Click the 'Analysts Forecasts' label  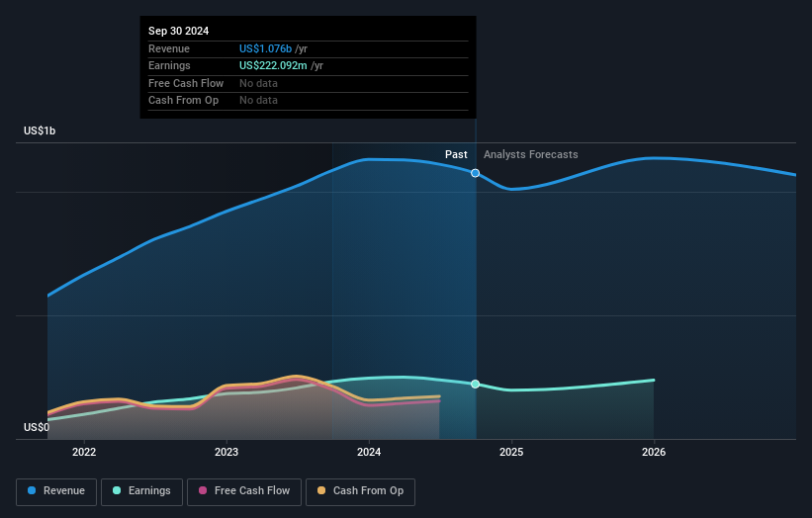pyautogui.click(x=531, y=154)
